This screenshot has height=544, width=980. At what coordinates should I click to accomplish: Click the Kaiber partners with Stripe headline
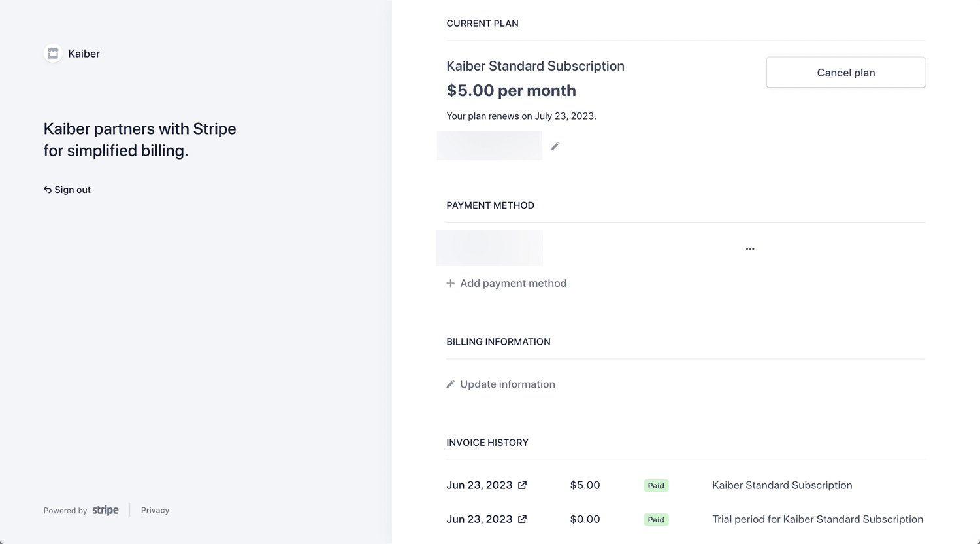(140, 139)
